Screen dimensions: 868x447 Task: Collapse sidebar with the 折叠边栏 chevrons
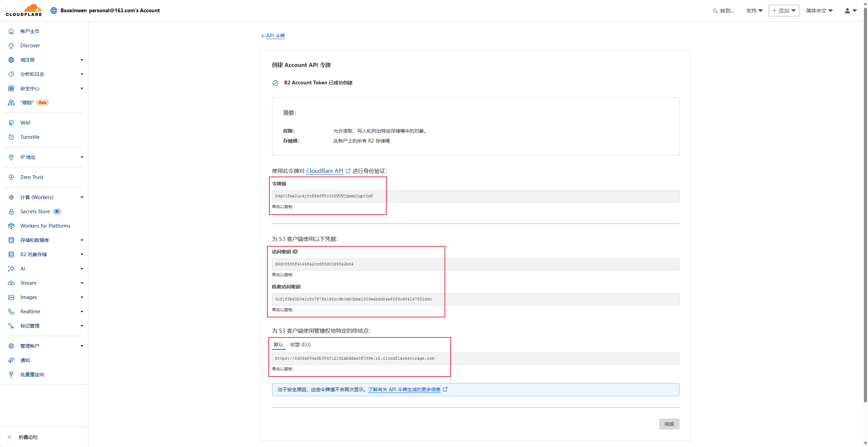10,437
